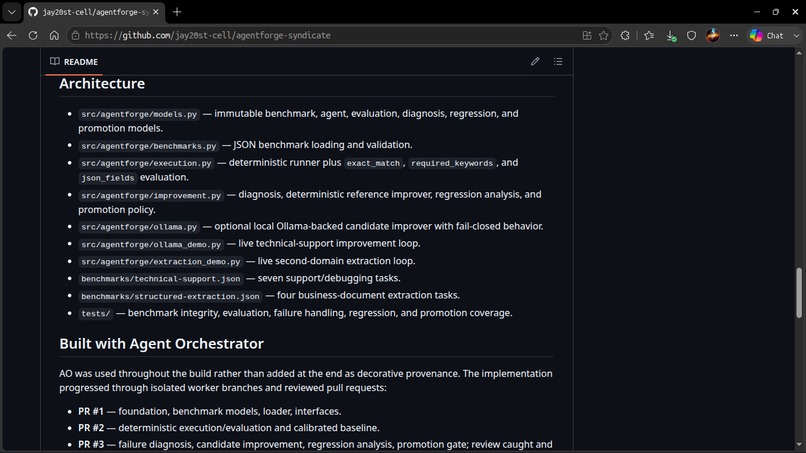The image size is (806, 453).
Task: Open the Downloads icon
Action: point(671,35)
